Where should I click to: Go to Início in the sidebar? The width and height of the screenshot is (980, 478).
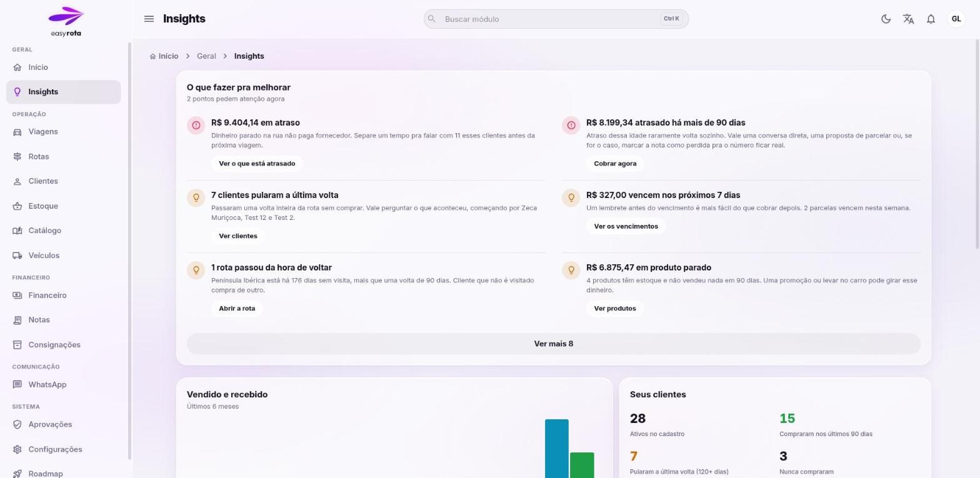click(63, 67)
